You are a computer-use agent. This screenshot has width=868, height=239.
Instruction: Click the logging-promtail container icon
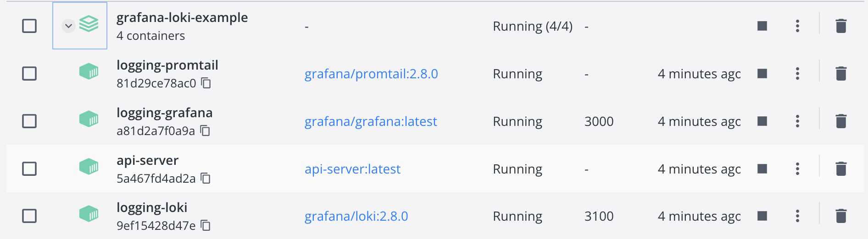click(x=89, y=71)
